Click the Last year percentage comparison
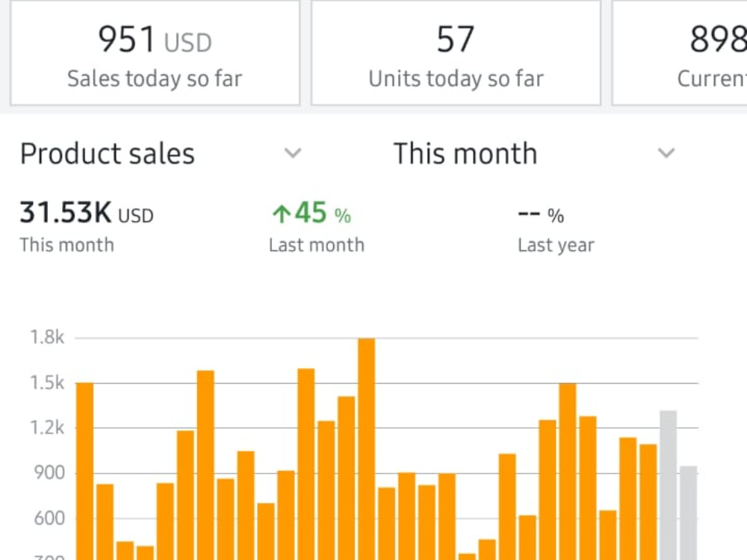This screenshot has height=560, width=747. pyautogui.click(x=541, y=216)
